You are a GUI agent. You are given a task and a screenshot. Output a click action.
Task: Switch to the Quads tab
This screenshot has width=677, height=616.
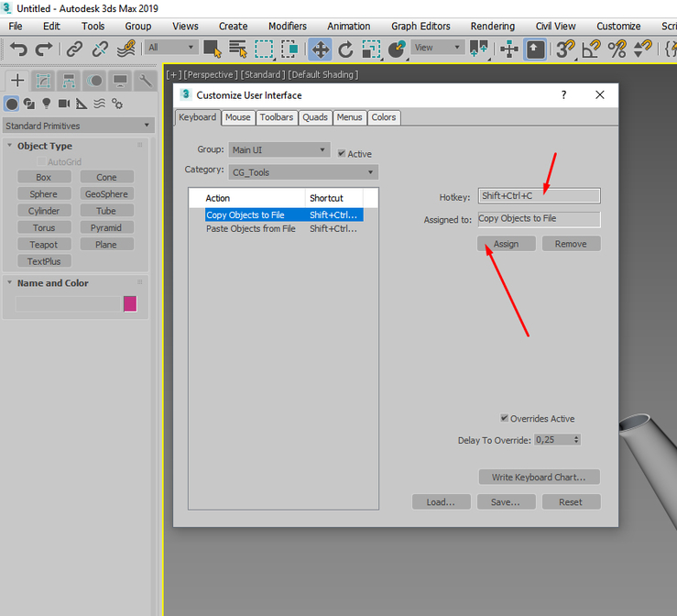coord(315,117)
